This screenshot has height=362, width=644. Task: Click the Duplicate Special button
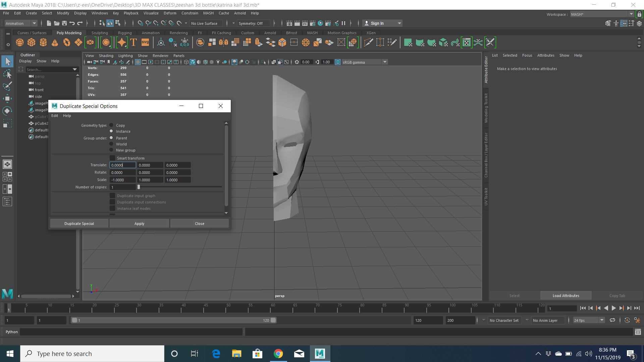79,224
